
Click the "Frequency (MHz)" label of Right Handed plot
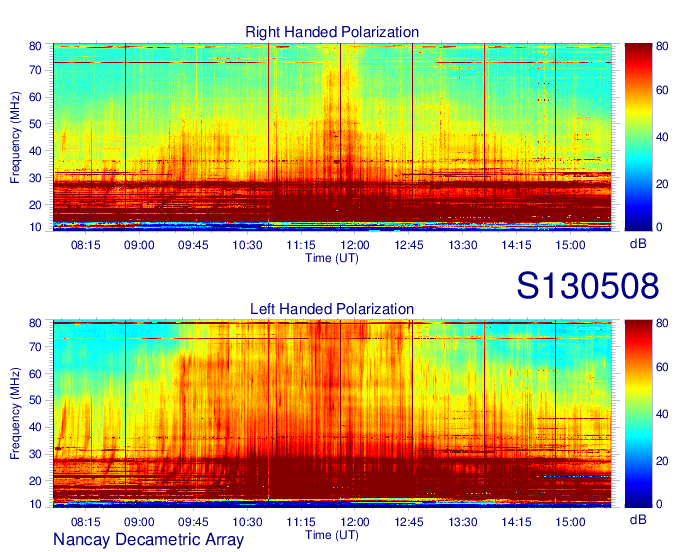(x=15, y=137)
